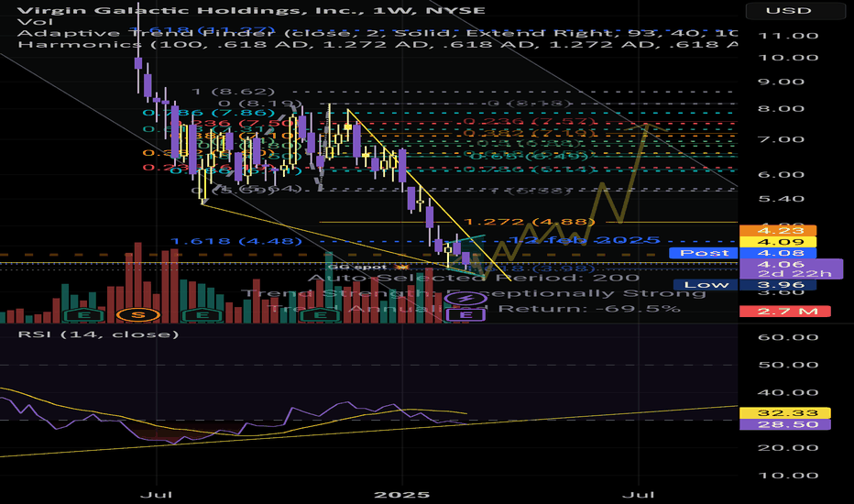Click the blue Post price label
This screenshot has height=504, width=854.
tap(704, 253)
